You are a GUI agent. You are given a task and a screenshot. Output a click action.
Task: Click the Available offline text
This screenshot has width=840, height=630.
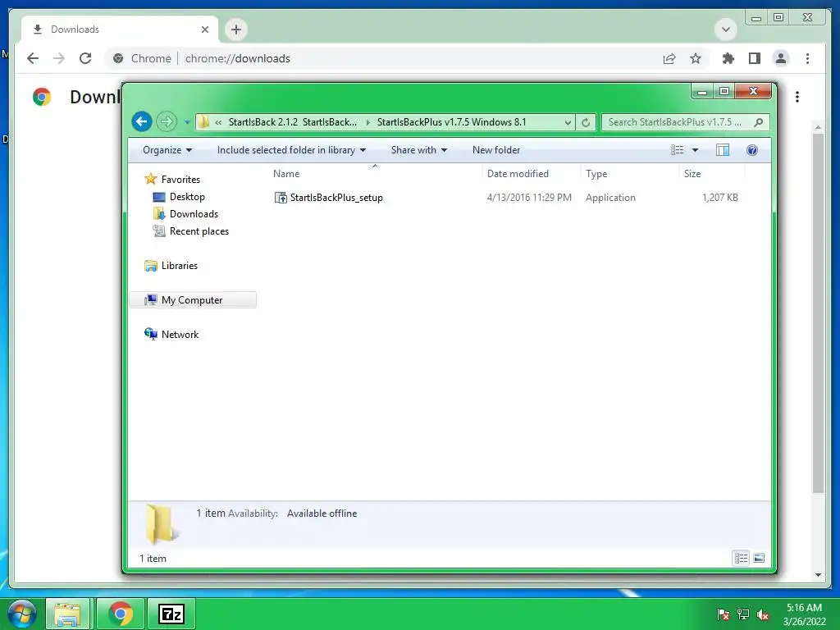(x=322, y=514)
